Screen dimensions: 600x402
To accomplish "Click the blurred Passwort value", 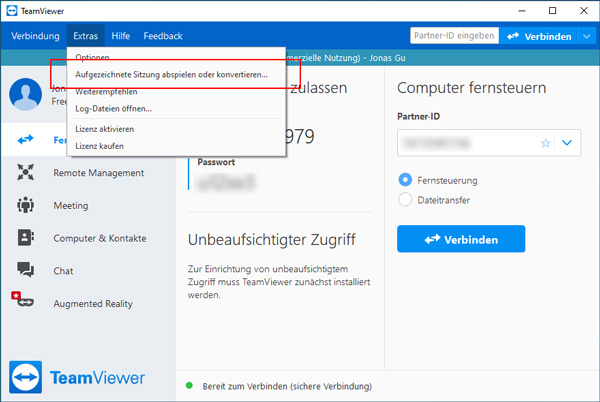I will tap(225, 182).
